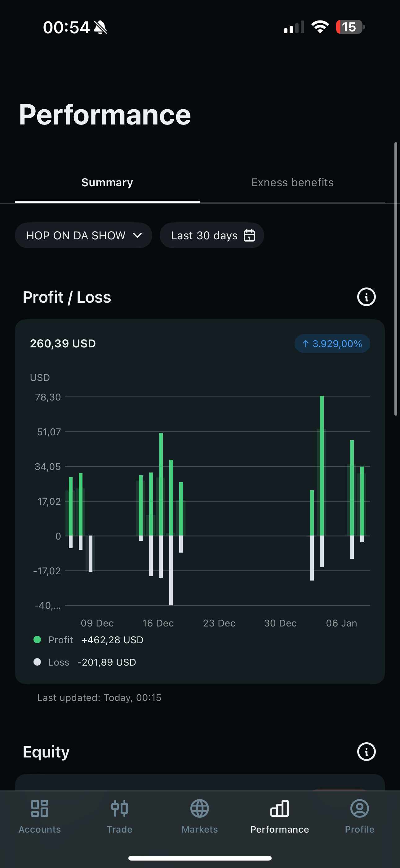Tap the Accounts grid icon
The image size is (400, 868).
click(40, 808)
